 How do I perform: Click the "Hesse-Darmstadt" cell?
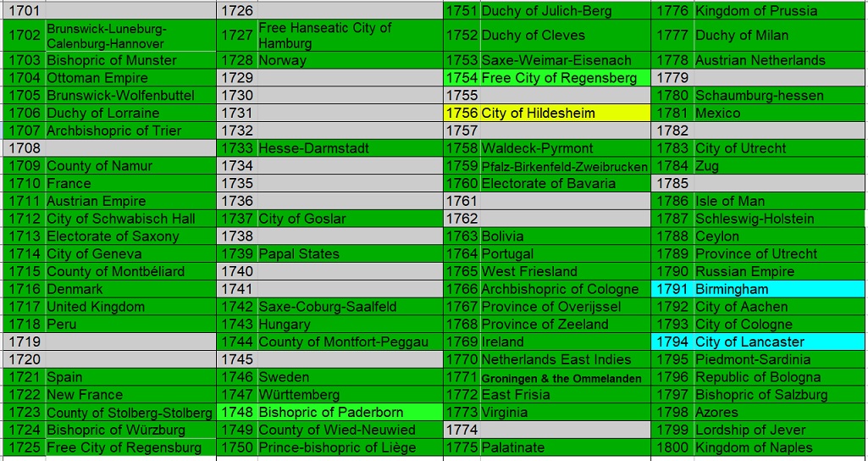pos(350,148)
